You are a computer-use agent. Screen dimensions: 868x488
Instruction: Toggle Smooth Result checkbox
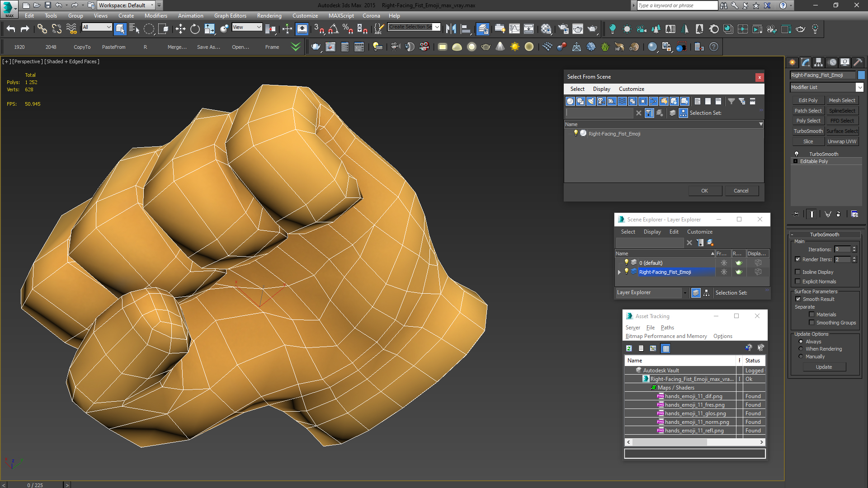[x=798, y=299]
